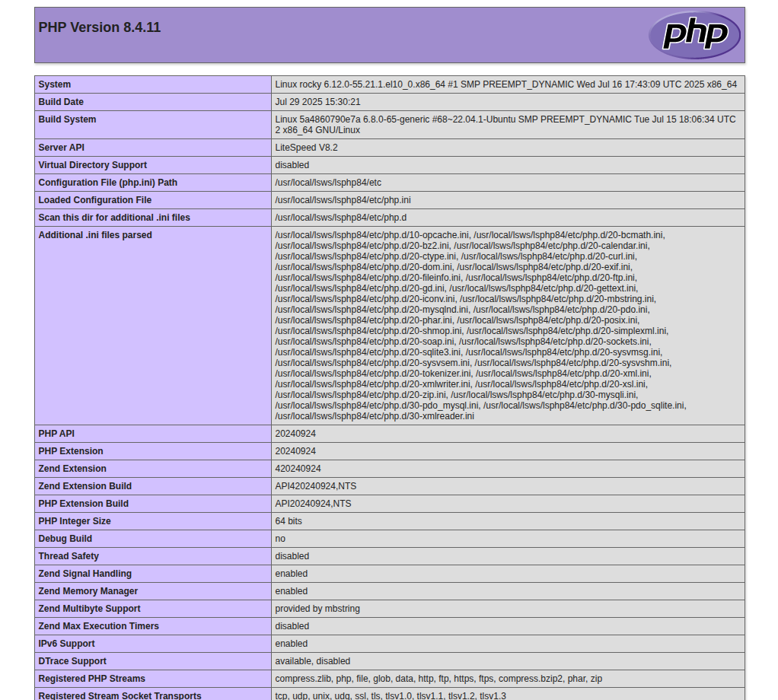Click the Build Date value Jul 29 2025
The image size is (778, 700).
(x=317, y=102)
